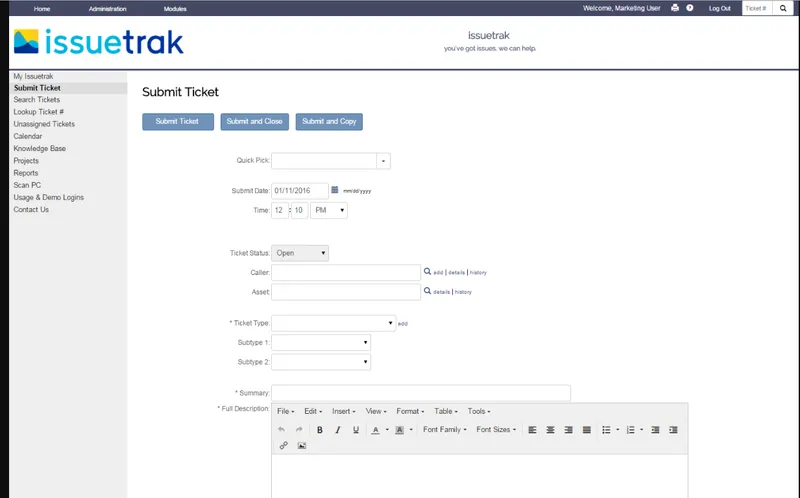Click into the Summary input field

421,393
